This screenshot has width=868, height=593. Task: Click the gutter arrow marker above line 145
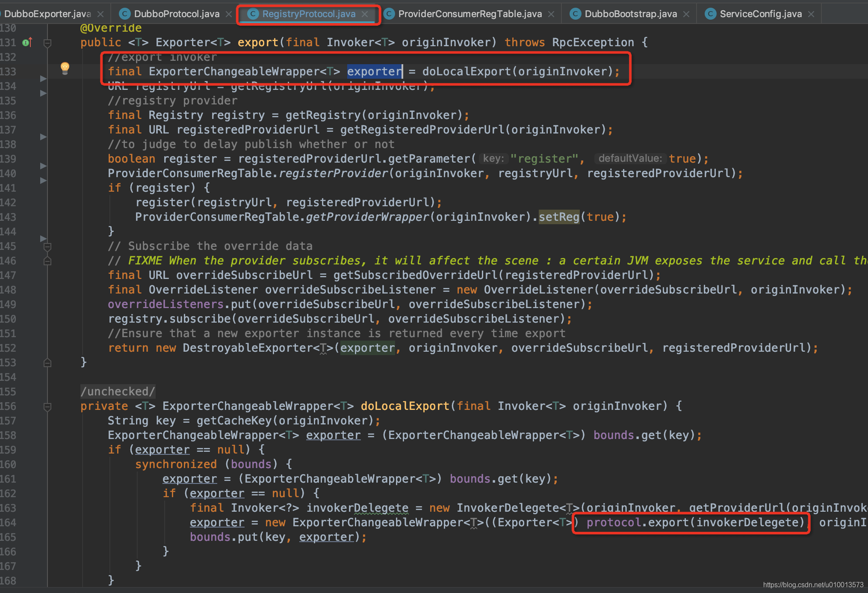[x=43, y=238]
